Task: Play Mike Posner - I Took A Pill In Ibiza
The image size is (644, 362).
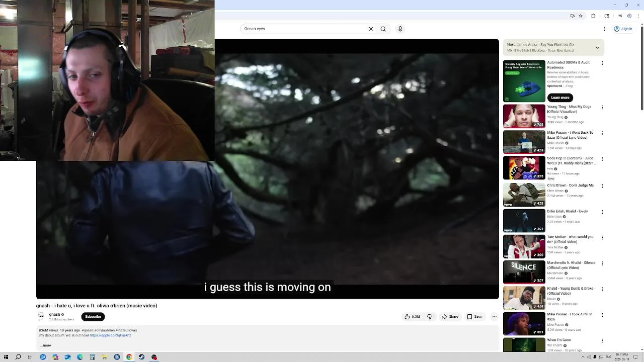Action: point(524,324)
